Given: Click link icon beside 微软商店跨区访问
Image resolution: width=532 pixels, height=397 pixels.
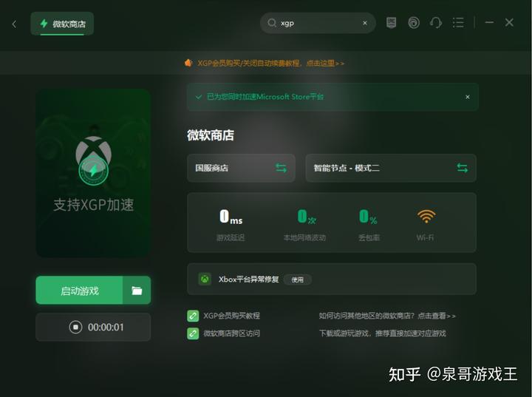Looking at the screenshot, I should click(193, 333).
